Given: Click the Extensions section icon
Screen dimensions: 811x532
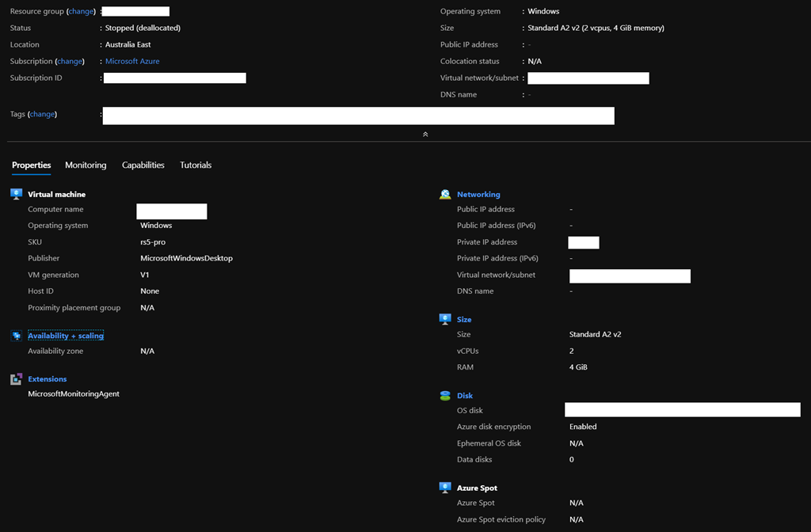Looking at the screenshot, I should click(x=16, y=379).
